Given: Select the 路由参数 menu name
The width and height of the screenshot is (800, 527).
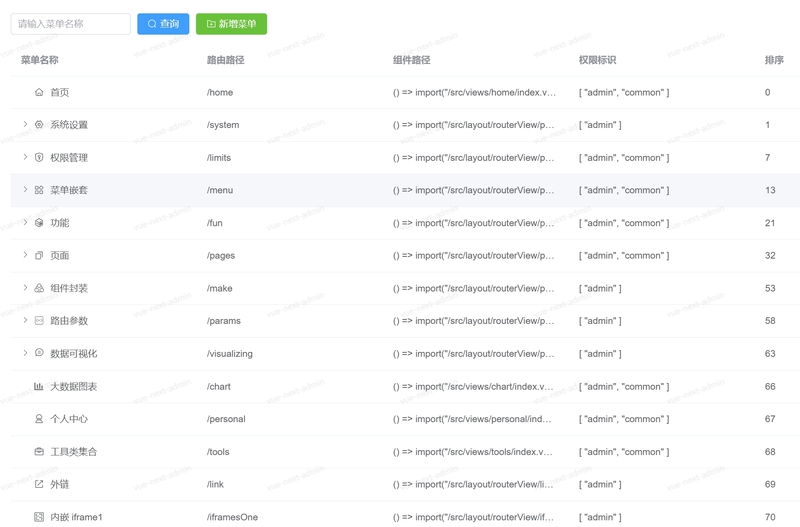Looking at the screenshot, I should 69,321.
